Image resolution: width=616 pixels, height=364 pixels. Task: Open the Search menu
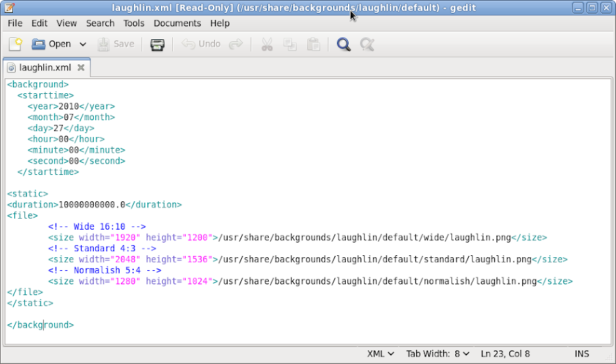[x=100, y=23]
